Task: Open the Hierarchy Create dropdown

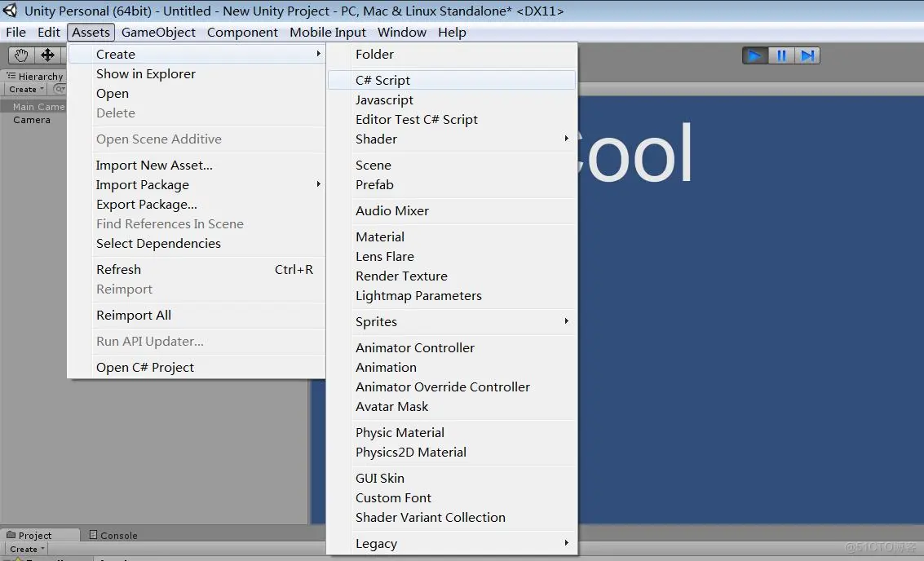Action: [x=26, y=90]
